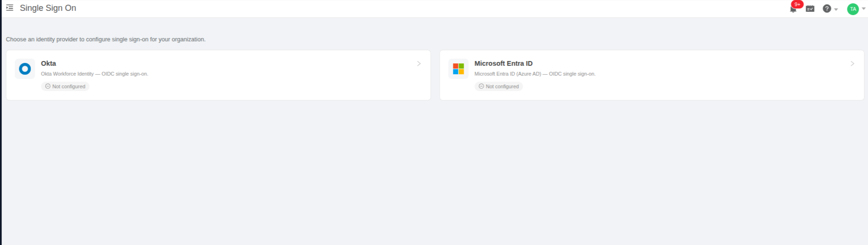The image size is (868, 245).
Task: Click the Microsoft logo icon
Action: 458,69
